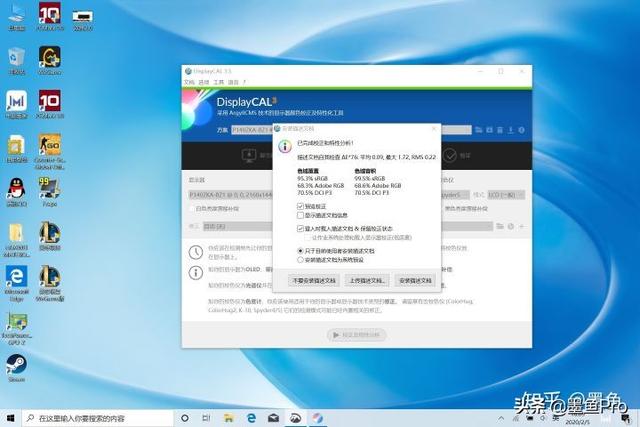Toggle load calibration on login checkbox
This screenshot has width=640, height=427.
pyautogui.click(x=300, y=229)
